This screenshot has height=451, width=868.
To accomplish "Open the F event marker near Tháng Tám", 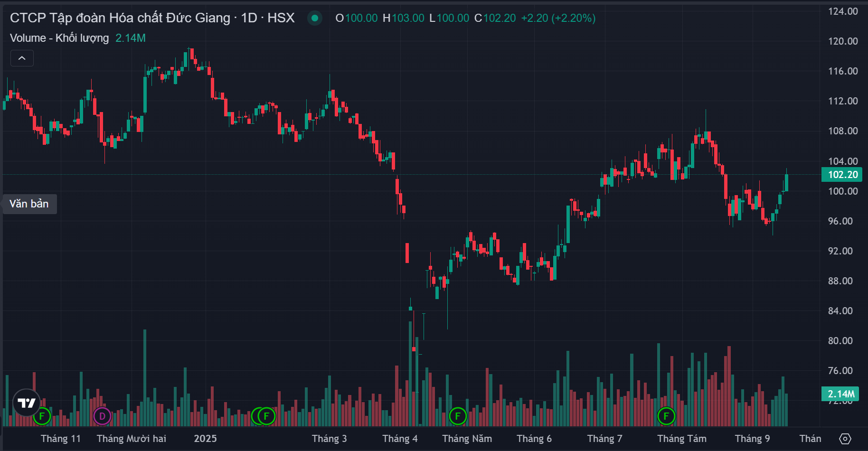I will [x=666, y=416].
